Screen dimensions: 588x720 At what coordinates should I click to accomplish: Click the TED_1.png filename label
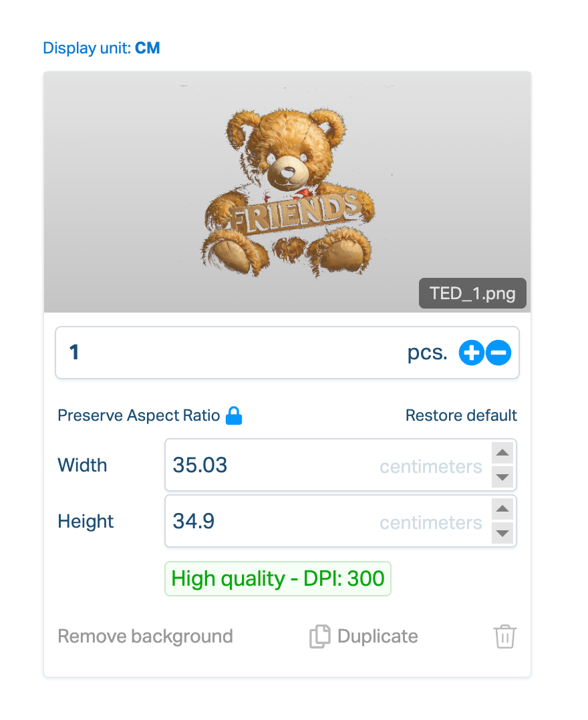coord(472,294)
